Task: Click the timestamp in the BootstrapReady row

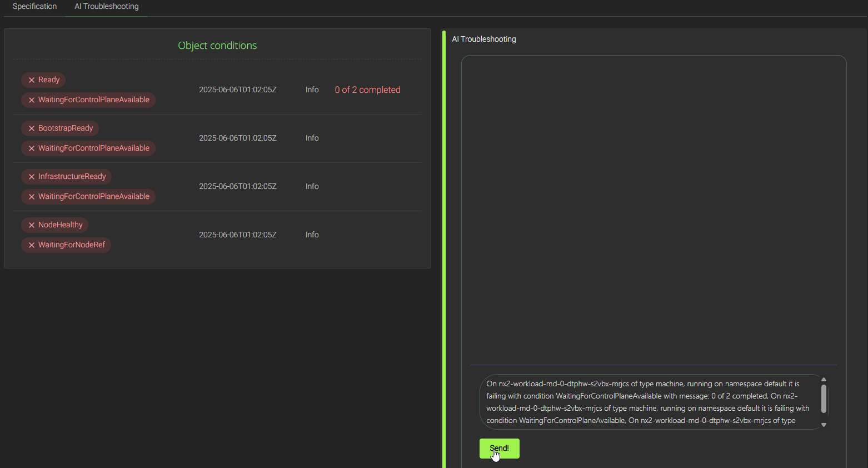Action: [237, 138]
